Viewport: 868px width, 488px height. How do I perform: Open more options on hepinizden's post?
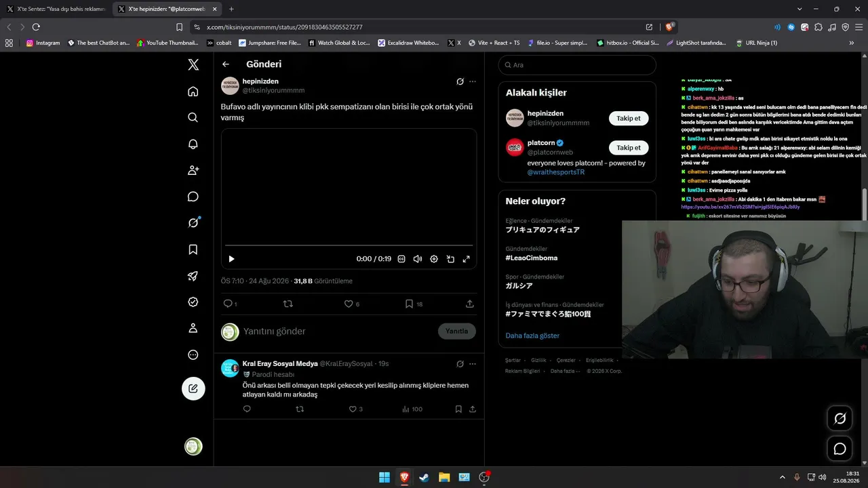473,81
